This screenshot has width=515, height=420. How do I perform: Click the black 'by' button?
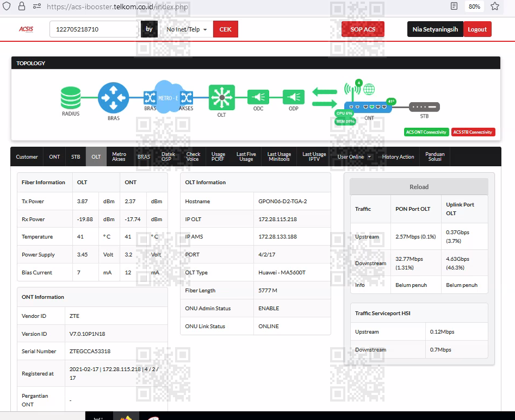149,29
